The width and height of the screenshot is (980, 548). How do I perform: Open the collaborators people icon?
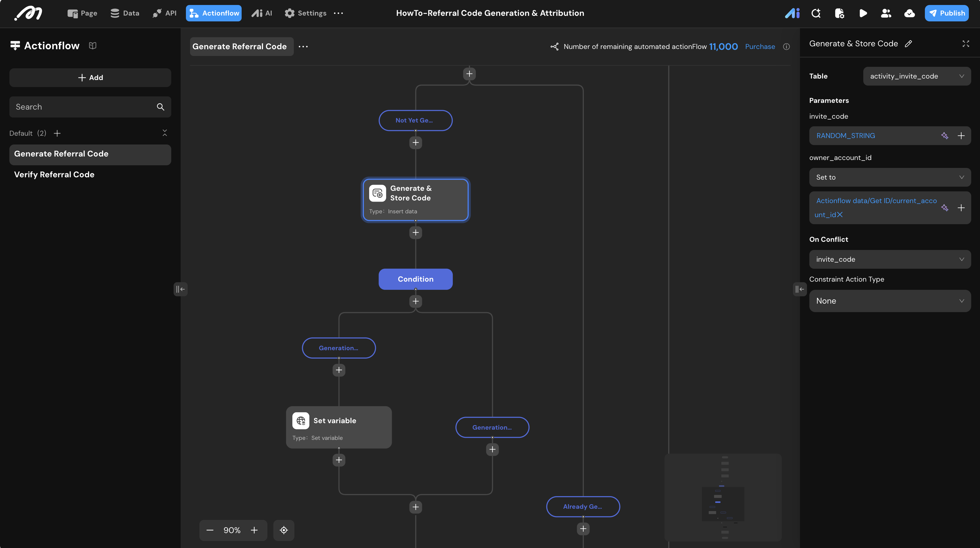pyautogui.click(x=886, y=13)
